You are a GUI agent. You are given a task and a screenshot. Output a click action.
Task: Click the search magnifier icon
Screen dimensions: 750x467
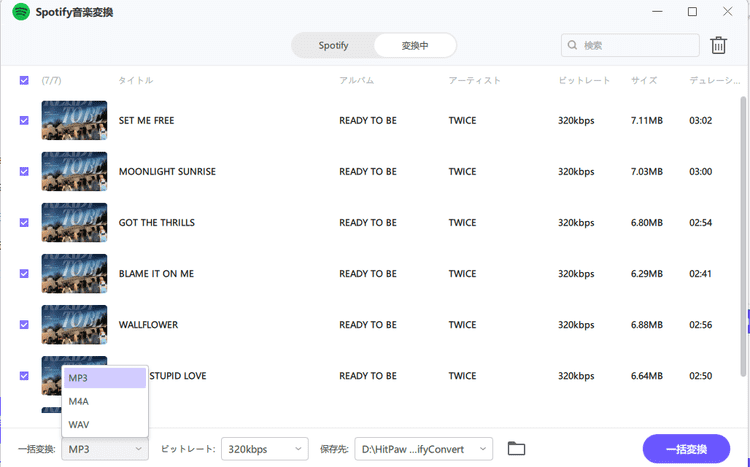coord(572,45)
